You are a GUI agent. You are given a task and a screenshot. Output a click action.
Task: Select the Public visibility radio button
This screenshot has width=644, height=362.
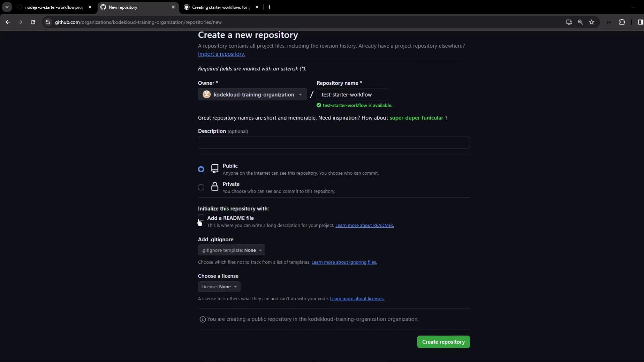point(201,169)
